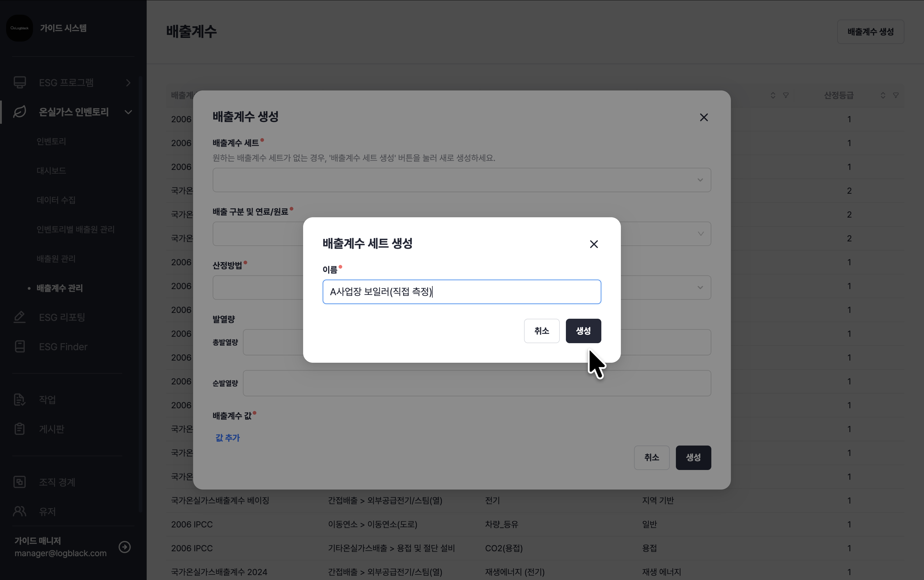Image resolution: width=924 pixels, height=580 pixels.
Task: Click the ESG Finder book icon
Action: (20, 347)
